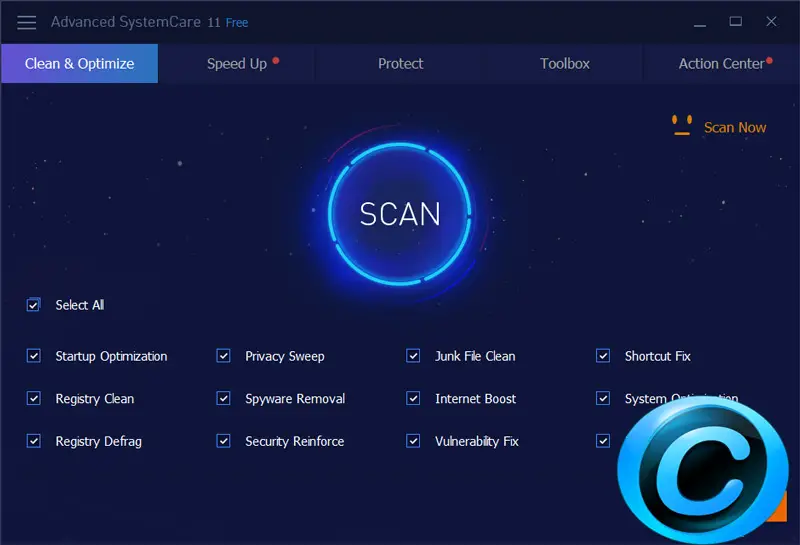Screen dimensions: 800x545
Task: Uncheck Internet Boost
Action: coord(413,398)
